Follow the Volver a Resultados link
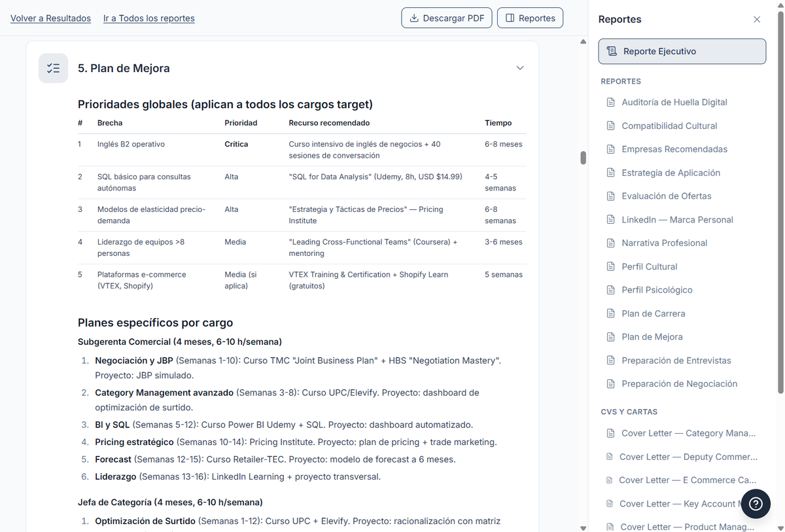Image resolution: width=785 pixels, height=532 pixels. coord(50,18)
